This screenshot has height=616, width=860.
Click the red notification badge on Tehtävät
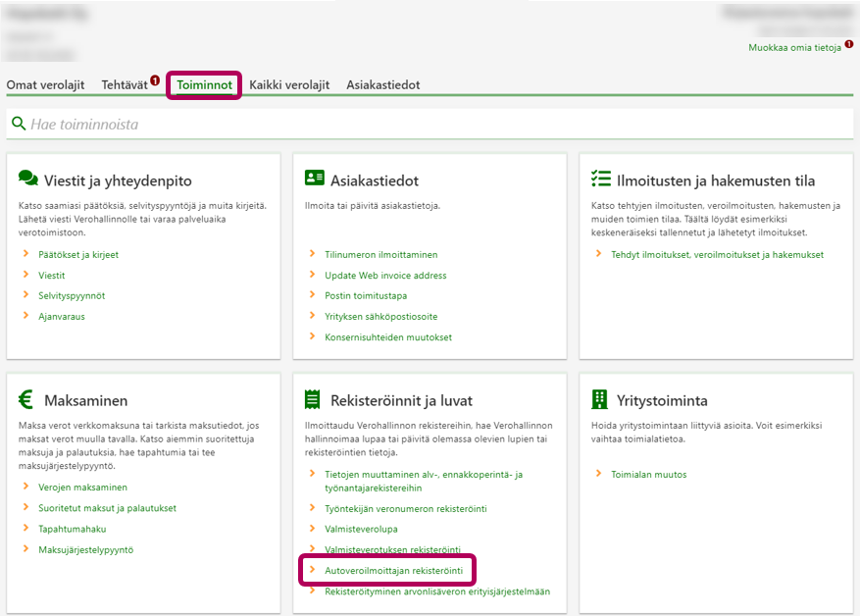[155, 80]
